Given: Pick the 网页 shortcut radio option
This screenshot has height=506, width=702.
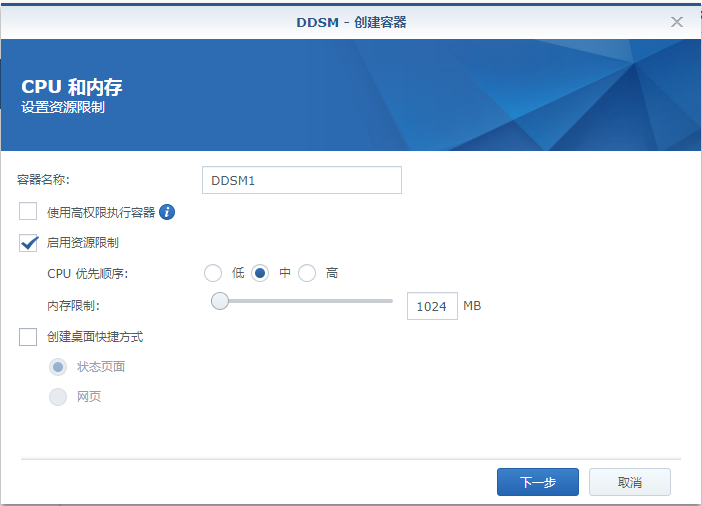Looking at the screenshot, I should pyautogui.click(x=58, y=397).
